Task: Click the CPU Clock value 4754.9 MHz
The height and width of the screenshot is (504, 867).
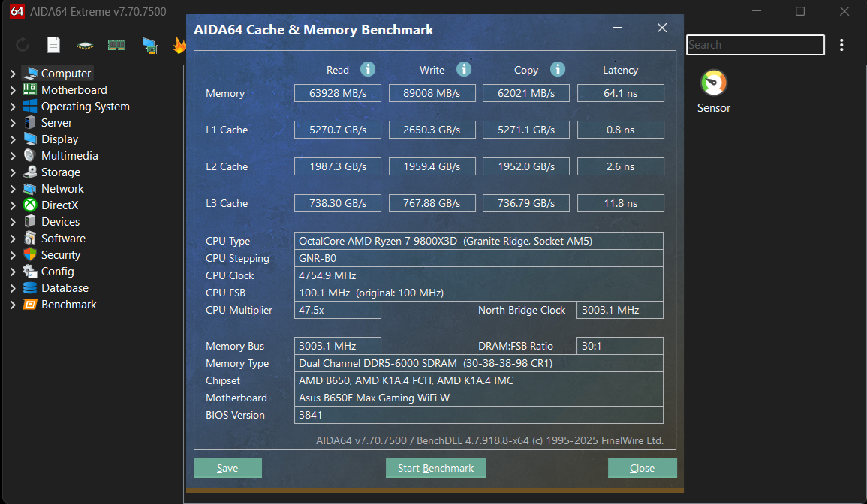Action: tap(479, 275)
